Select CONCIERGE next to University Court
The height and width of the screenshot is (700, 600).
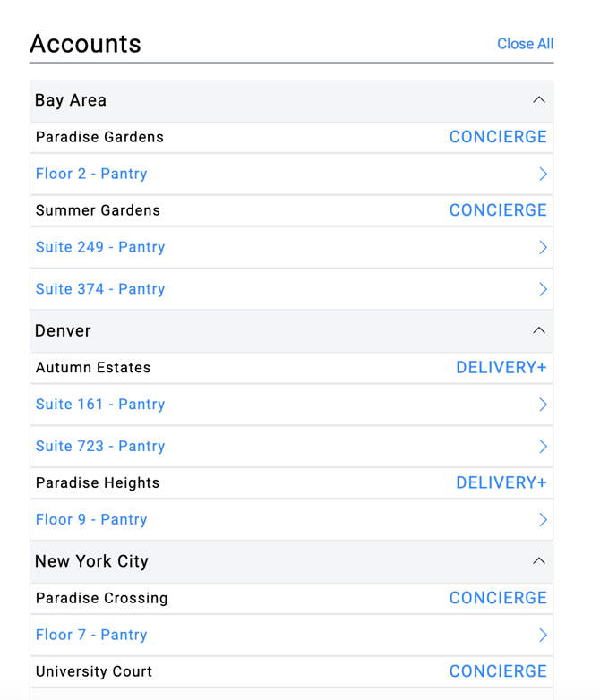coord(498,671)
